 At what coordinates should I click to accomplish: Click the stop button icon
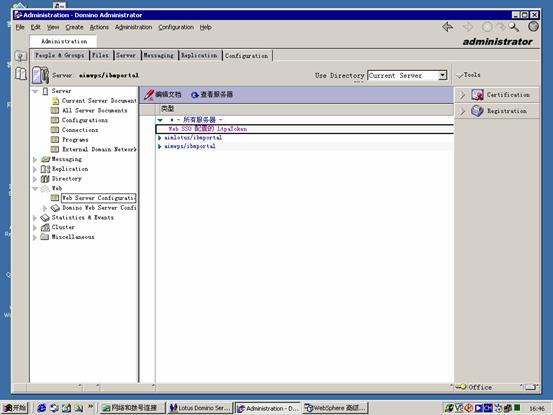pos(487,27)
